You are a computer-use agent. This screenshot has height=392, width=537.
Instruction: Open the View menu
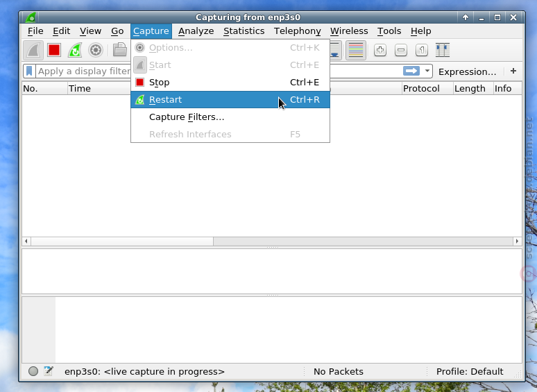[90, 31]
